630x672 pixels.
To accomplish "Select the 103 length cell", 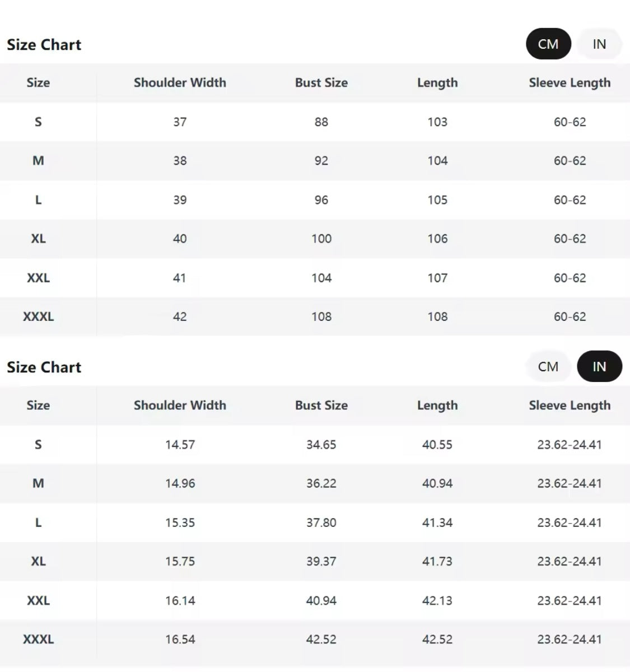I will click(437, 122).
